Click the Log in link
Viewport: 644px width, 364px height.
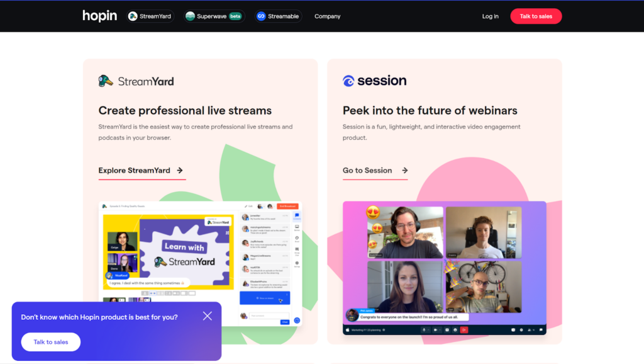tap(490, 16)
